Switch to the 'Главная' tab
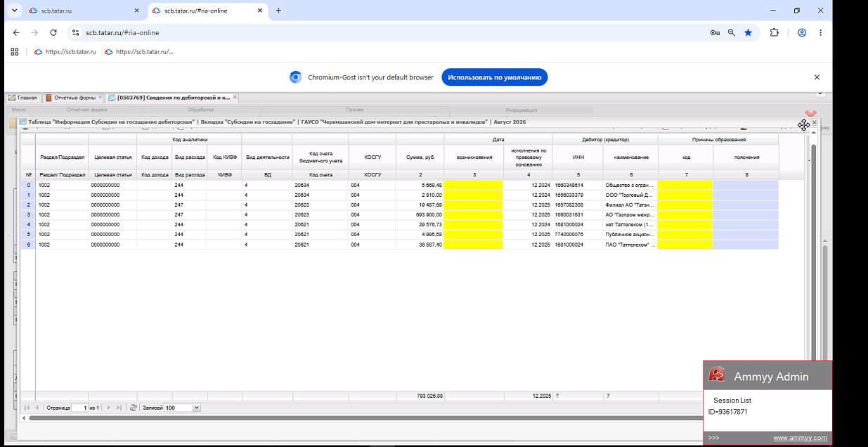The width and height of the screenshot is (868, 447). tap(22, 98)
